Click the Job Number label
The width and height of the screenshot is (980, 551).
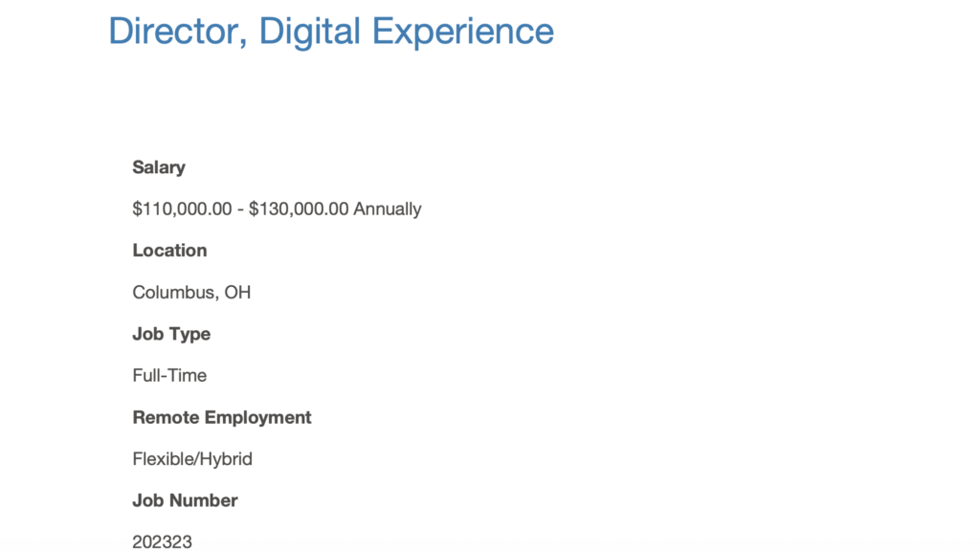pos(185,500)
